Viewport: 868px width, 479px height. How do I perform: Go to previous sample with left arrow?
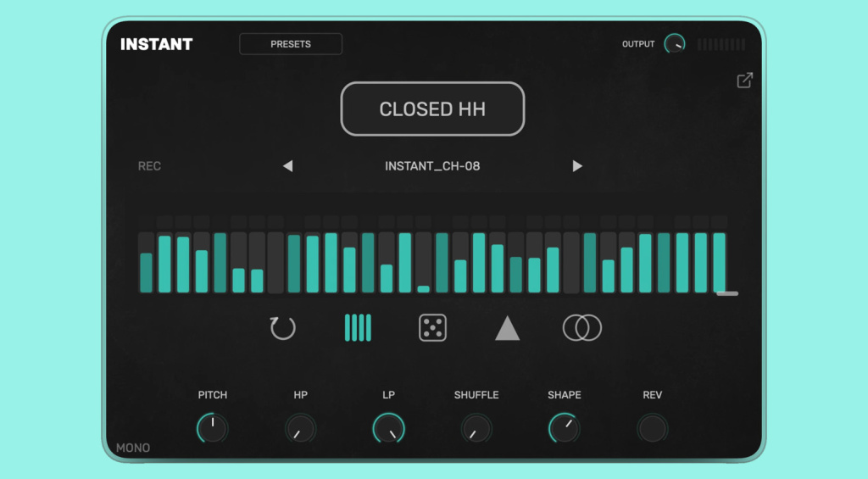(288, 166)
